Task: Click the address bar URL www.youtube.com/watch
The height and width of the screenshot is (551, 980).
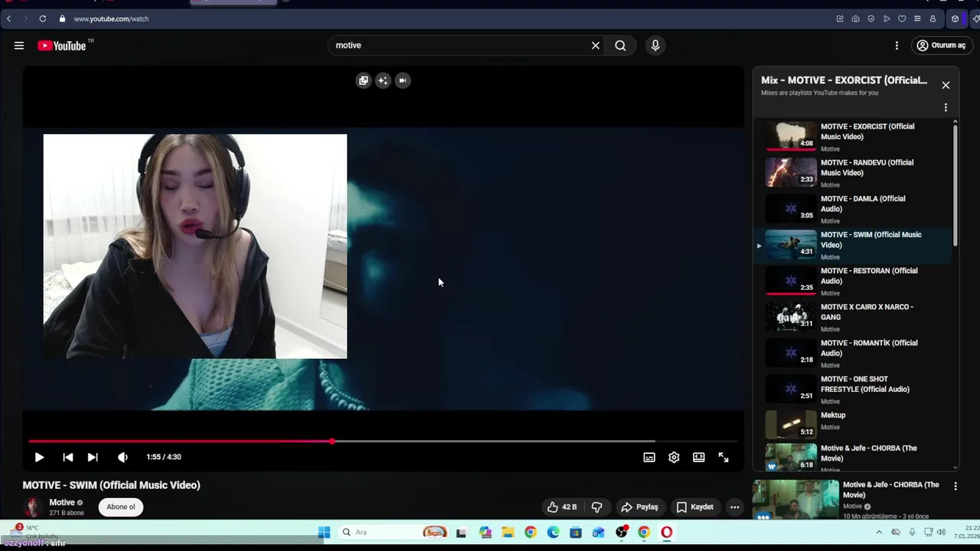Action: coord(111,18)
